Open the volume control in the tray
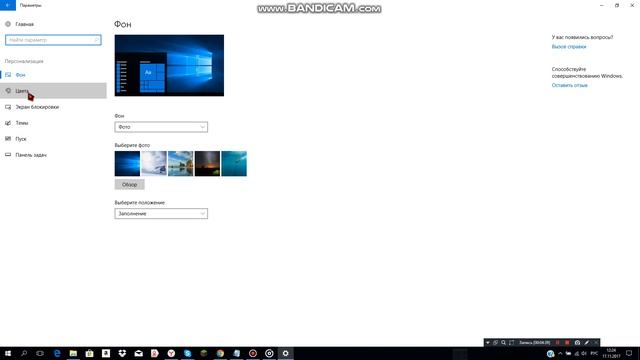 coord(584,353)
